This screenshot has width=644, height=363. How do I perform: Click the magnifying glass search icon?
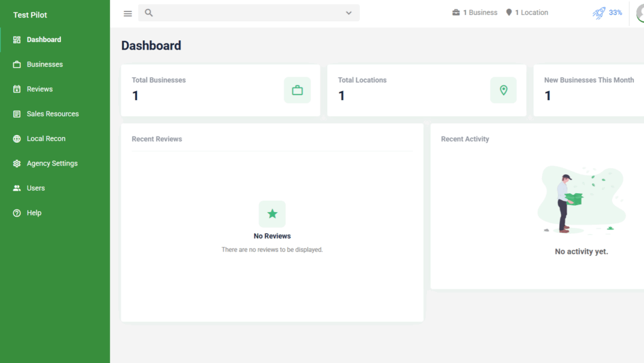(148, 13)
